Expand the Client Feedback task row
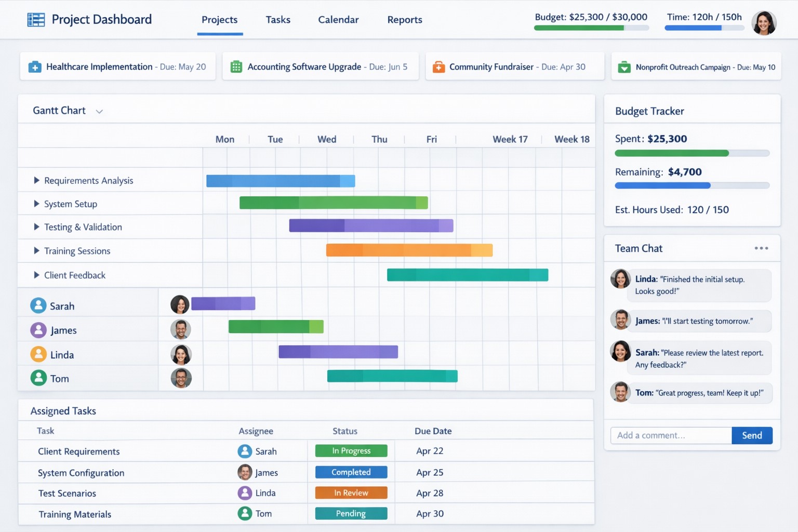The height and width of the screenshot is (532, 798). [36, 275]
